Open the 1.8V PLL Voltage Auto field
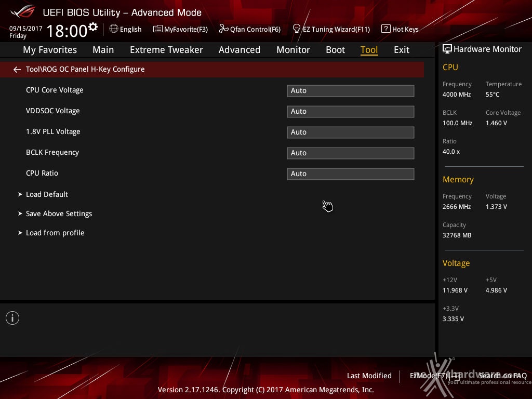Screen dimensions: 532x399 (351, 132)
